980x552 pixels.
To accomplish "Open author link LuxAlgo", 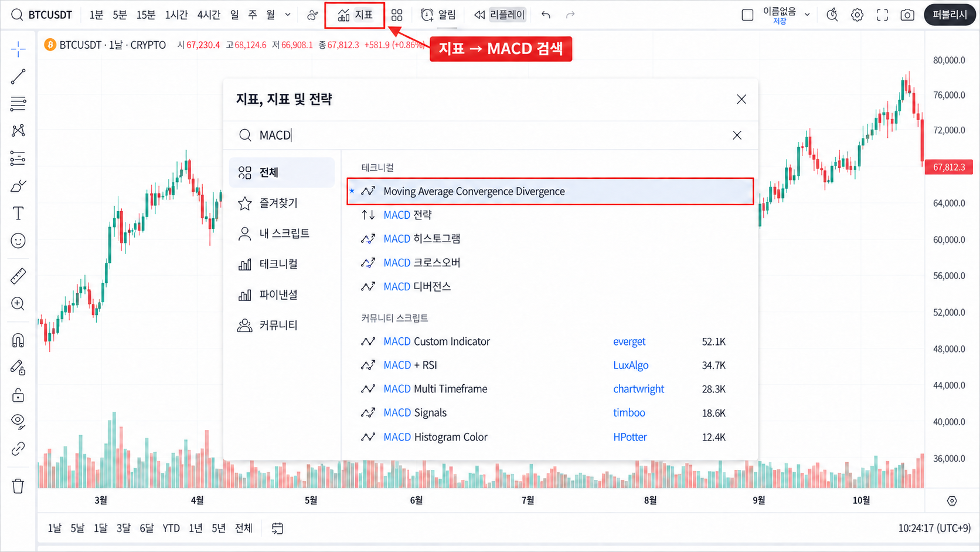I will tap(631, 365).
